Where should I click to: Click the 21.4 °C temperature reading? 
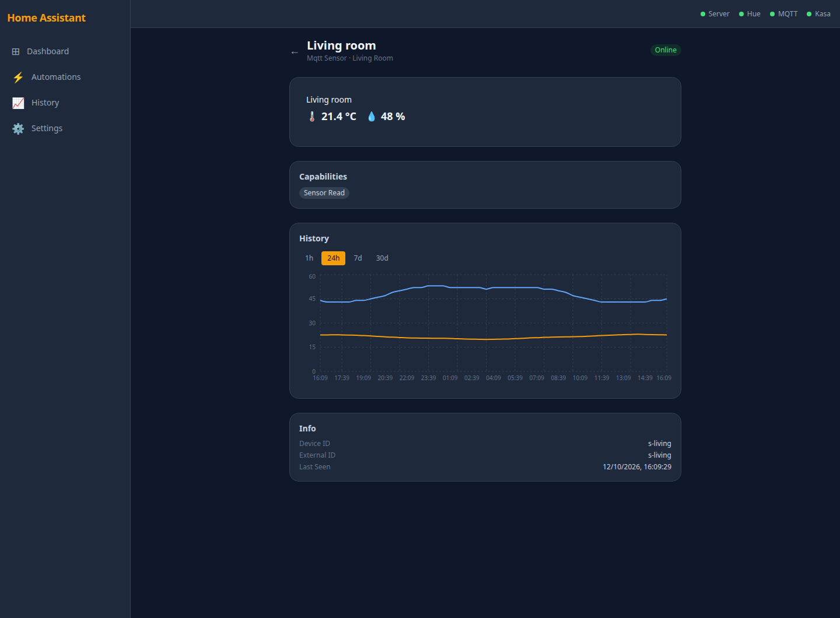[x=338, y=117]
